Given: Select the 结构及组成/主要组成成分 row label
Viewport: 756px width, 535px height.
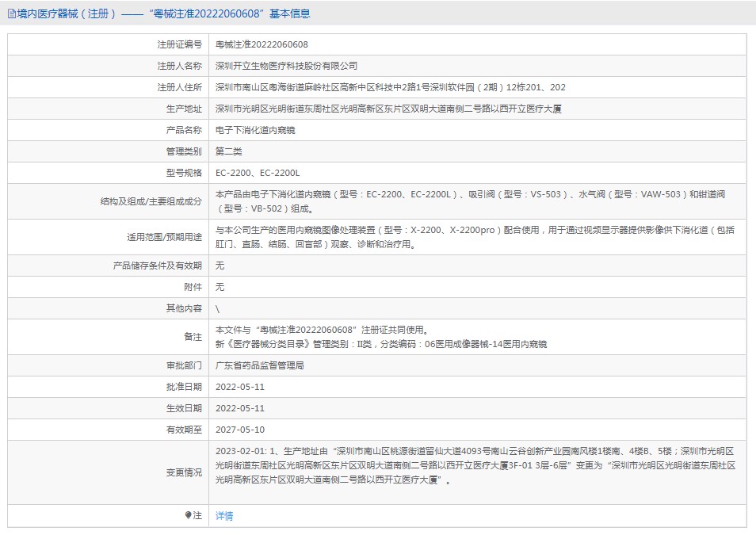Looking at the screenshot, I should pos(151,201).
